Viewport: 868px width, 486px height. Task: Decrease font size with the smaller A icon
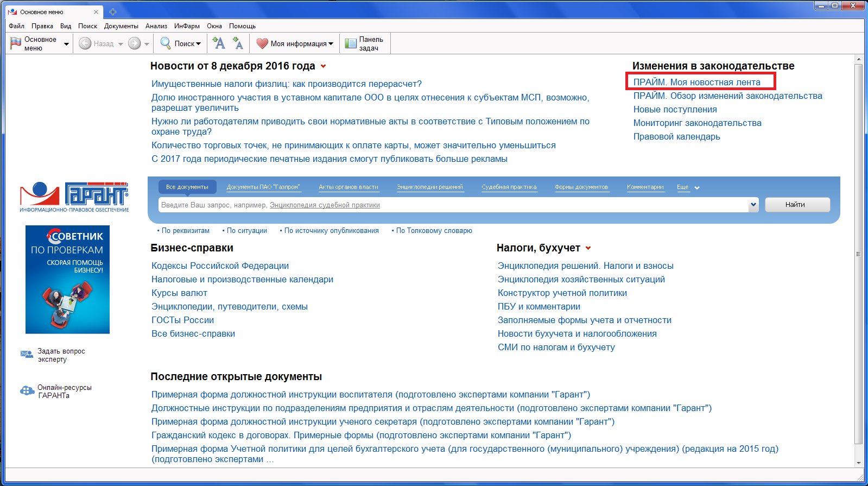[x=238, y=43]
